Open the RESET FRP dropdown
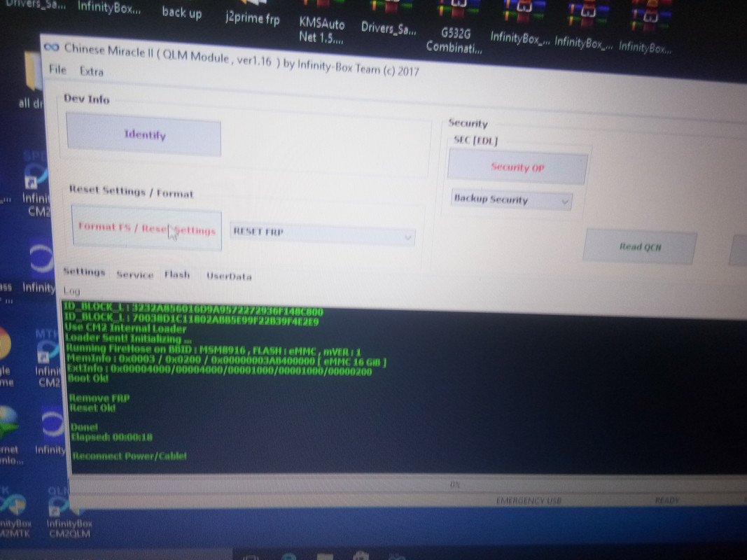 point(323,233)
